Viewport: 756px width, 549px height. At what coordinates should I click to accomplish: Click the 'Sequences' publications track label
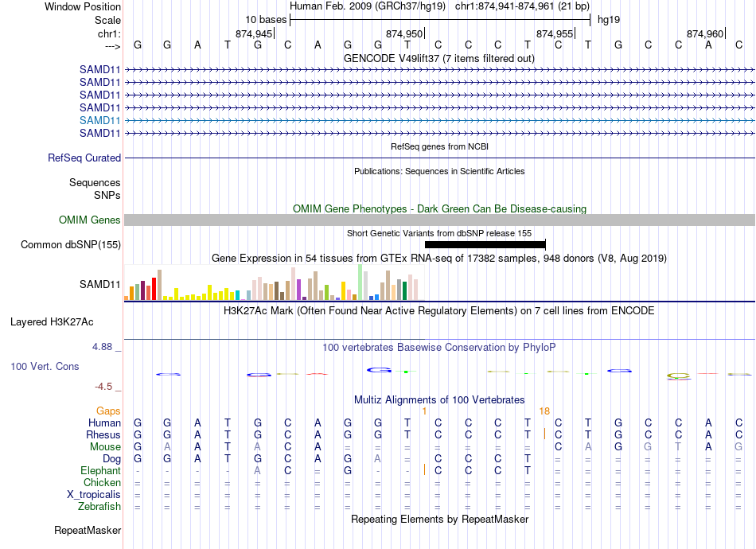pos(95,183)
